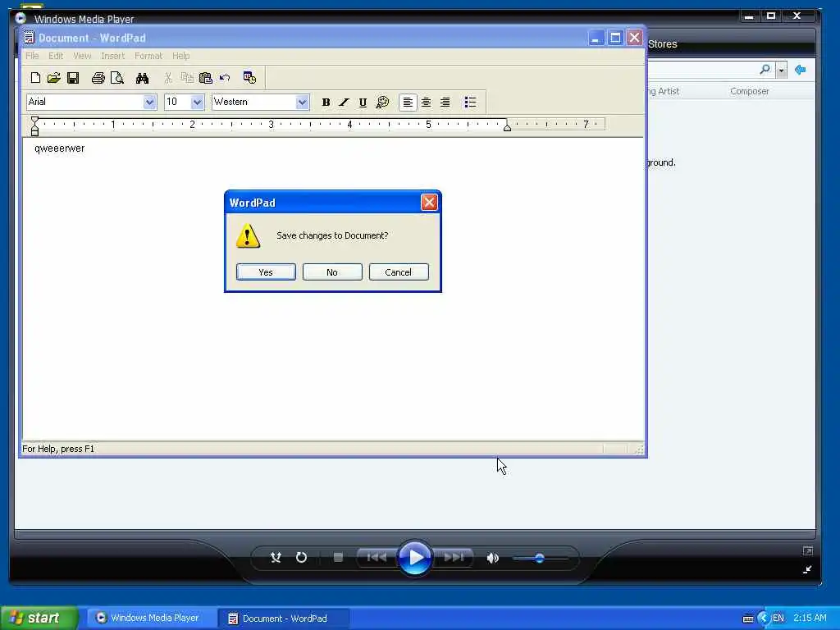Click the WordPad status bar resize grip
The width and height of the screenshot is (840, 630).
click(x=639, y=450)
